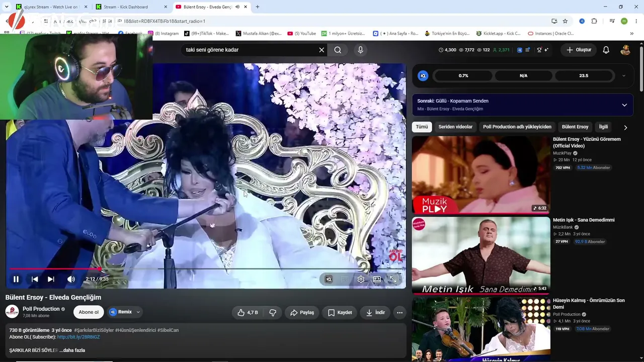Click the search magnifier button
The height and width of the screenshot is (362, 644).
(x=338, y=50)
